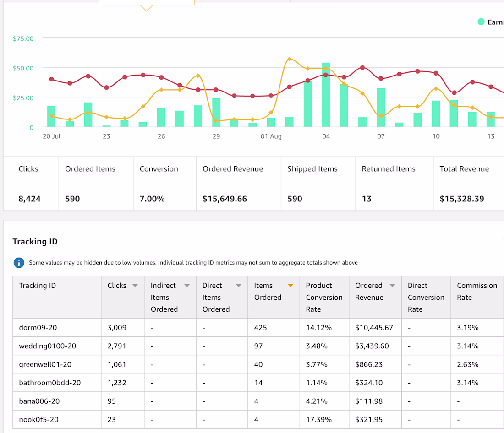The image size is (504, 433).
Task: Click the $15,649.66 ordered revenue value
Action: tap(225, 199)
